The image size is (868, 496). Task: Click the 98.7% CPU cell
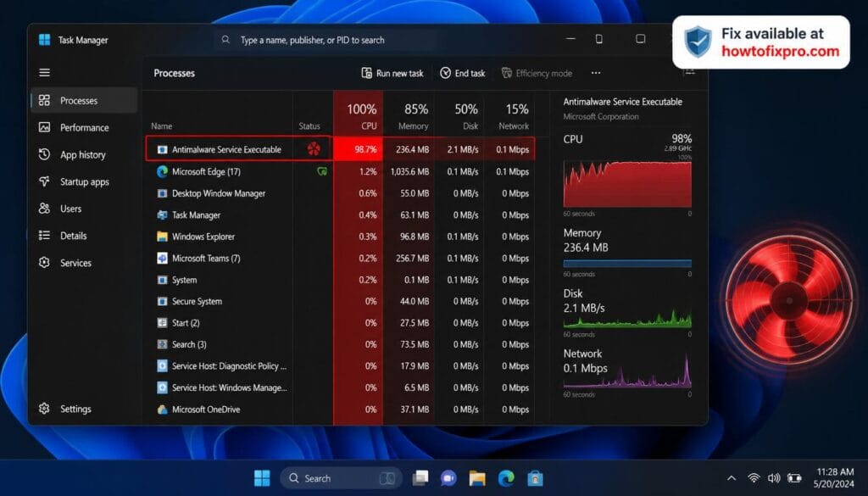[x=359, y=149]
